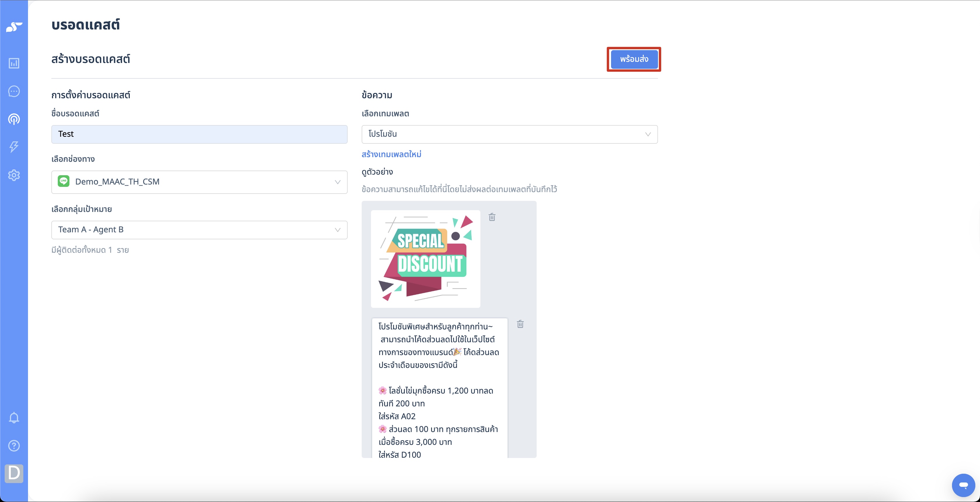Open the โปรโมชัน template dropdown
This screenshot has height=502, width=980.
510,134
